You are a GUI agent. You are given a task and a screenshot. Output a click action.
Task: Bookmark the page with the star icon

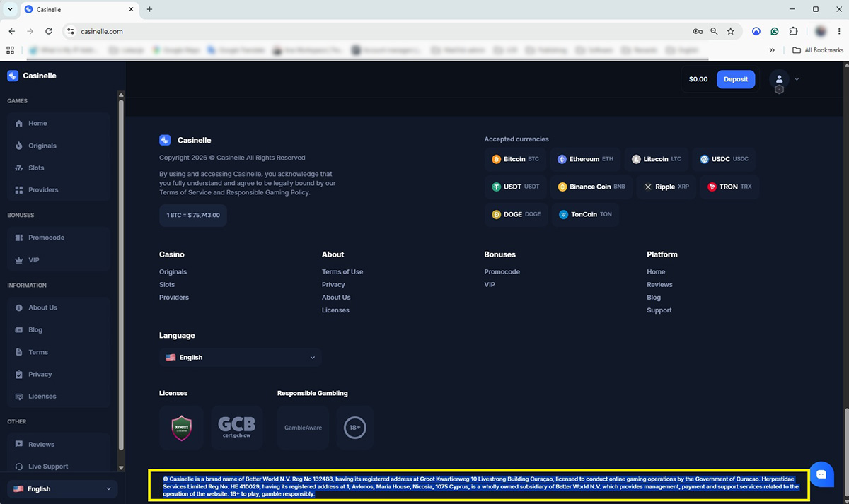[731, 31]
